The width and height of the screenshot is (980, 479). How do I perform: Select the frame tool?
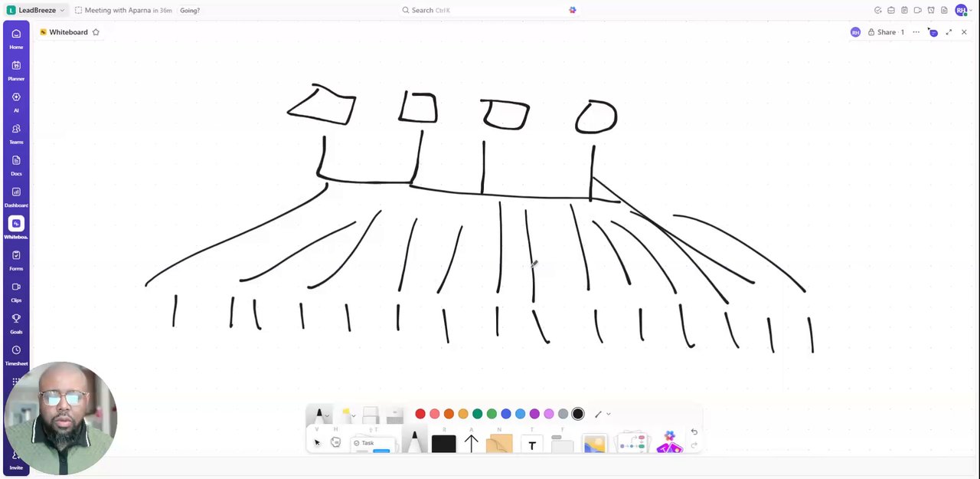(x=562, y=443)
